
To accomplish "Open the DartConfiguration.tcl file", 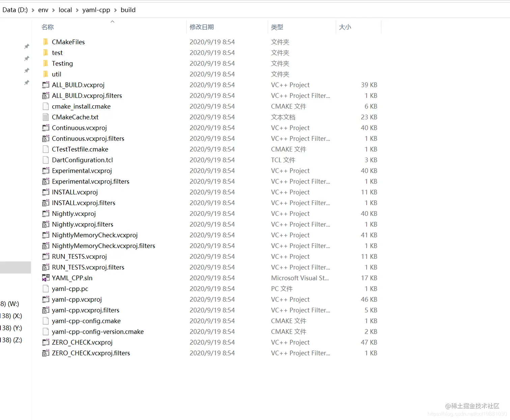I will click(82, 160).
